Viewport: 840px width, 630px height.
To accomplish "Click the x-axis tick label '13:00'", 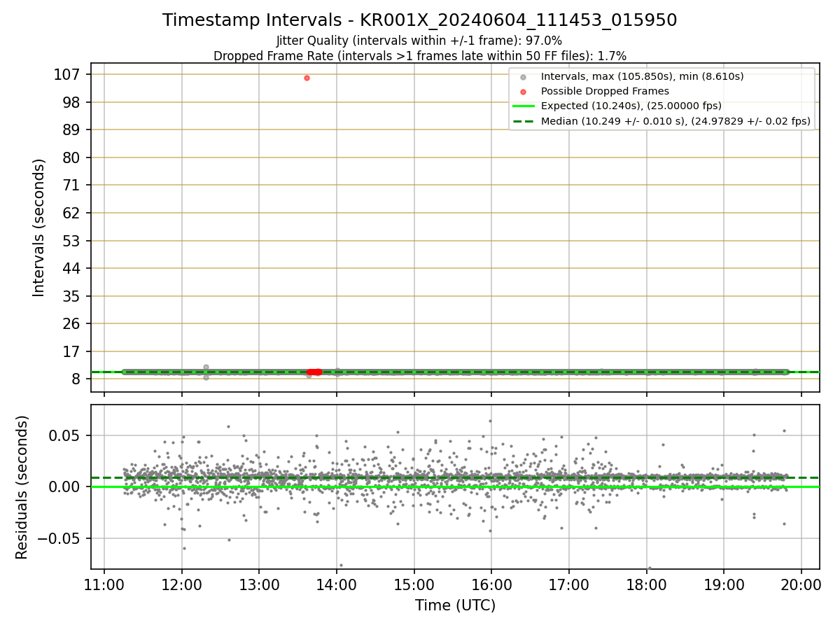I will 259,585.
